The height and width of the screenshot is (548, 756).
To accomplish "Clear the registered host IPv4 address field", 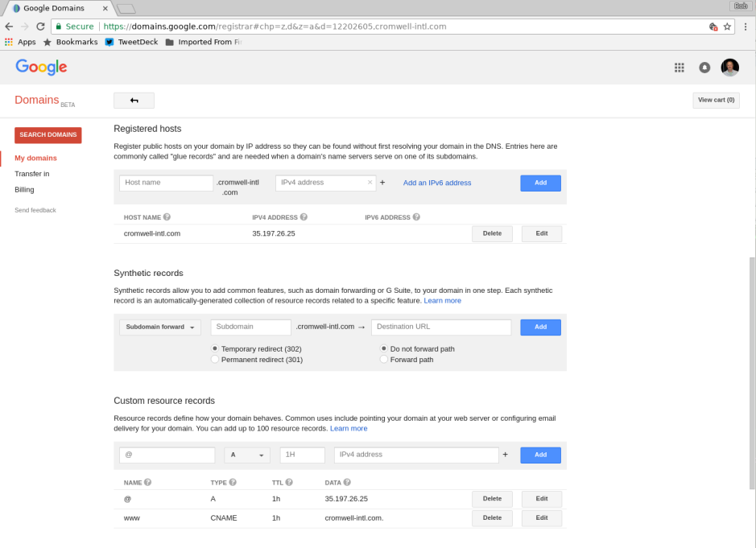I will [x=370, y=182].
